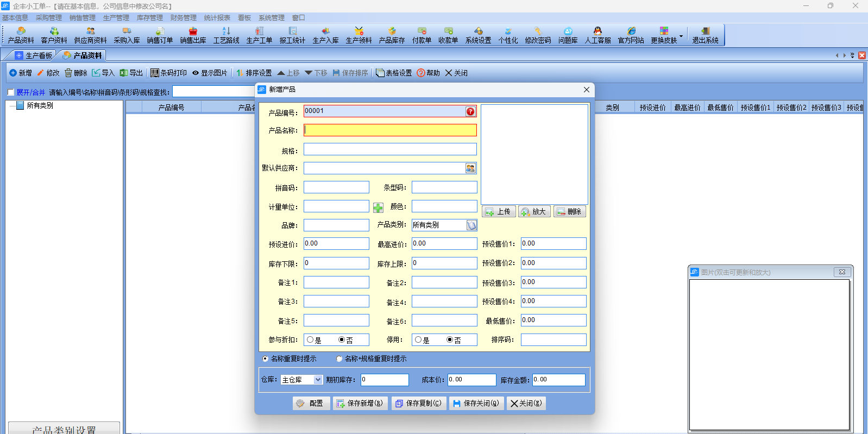Enable the 展开/合并 checkbox
This screenshot has height=434, width=868.
pos(11,92)
